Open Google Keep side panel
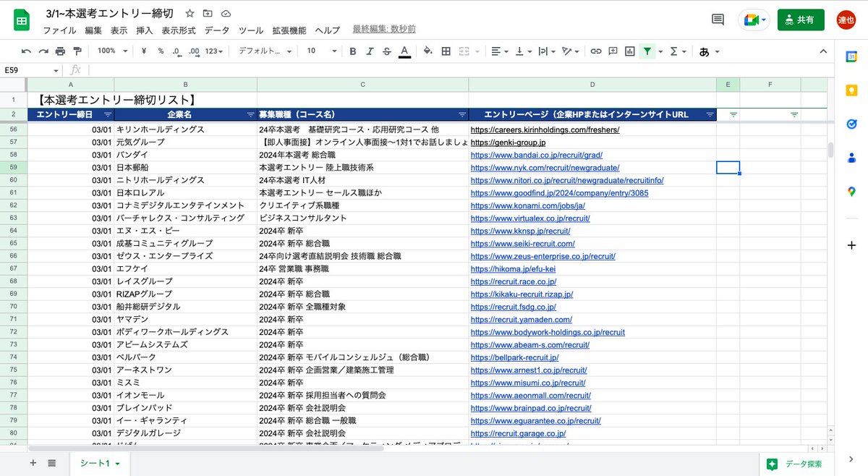This screenshot has height=476, width=868. coord(851,90)
